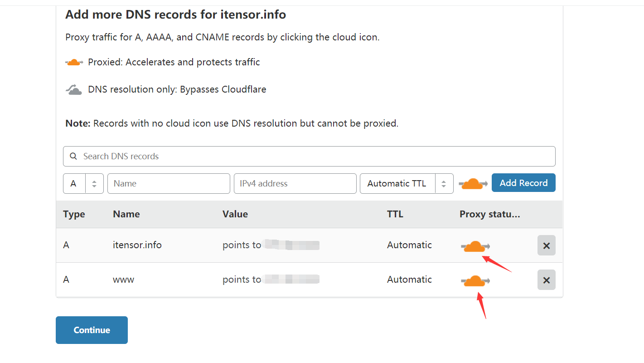Click the Proxy status column header
644x363 pixels.
pyautogui.click(x=489, y=214)
